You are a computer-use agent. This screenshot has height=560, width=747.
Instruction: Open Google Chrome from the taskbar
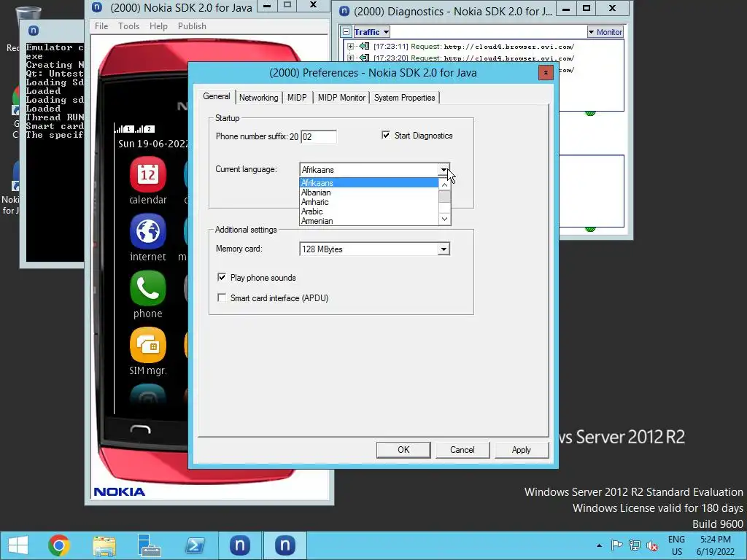point(59,545)
